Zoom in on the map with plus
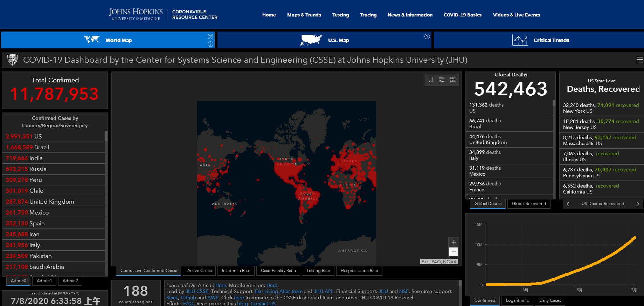 coord(454,242)
